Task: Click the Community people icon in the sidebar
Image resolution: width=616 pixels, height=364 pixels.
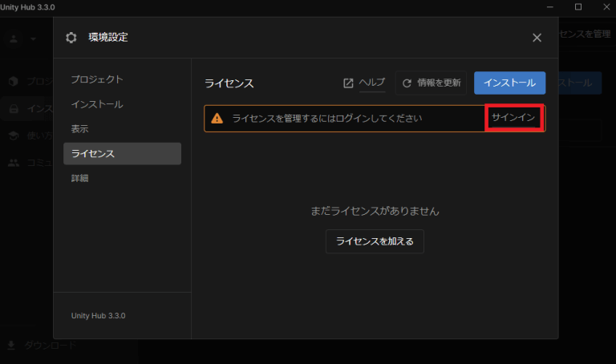Action: (14, 163)
